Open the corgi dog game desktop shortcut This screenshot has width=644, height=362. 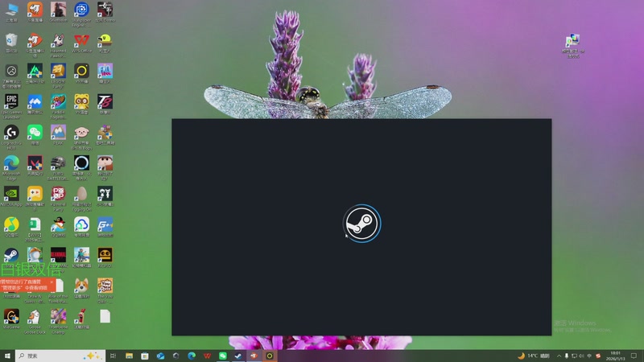click(x=81, y=289)
